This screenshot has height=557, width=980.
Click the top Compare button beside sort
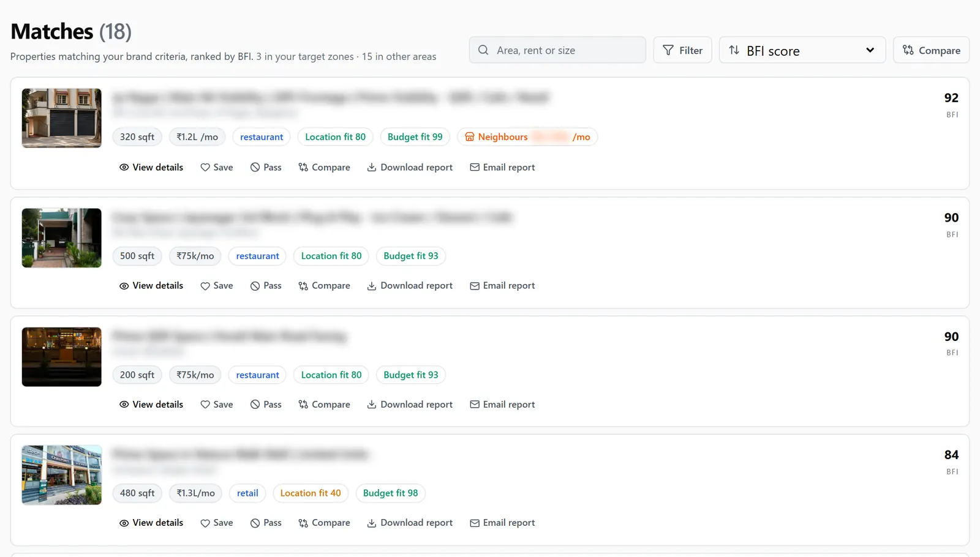(931, 50)
